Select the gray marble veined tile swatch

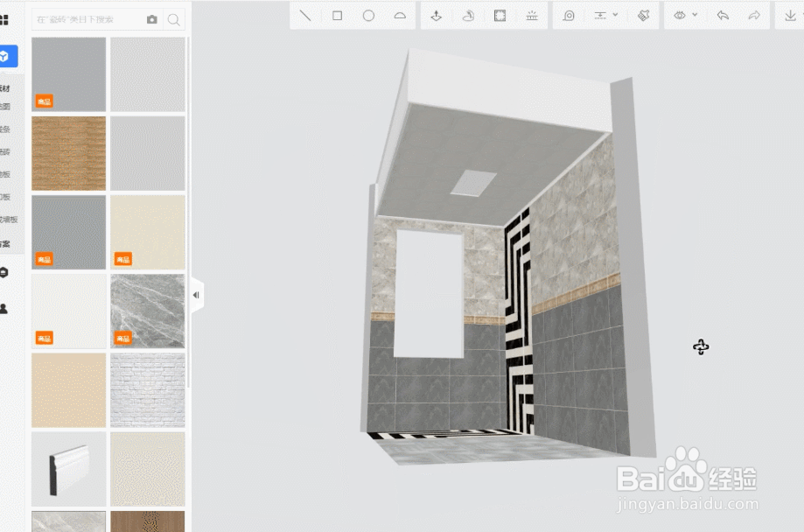[x=148, y=311]
